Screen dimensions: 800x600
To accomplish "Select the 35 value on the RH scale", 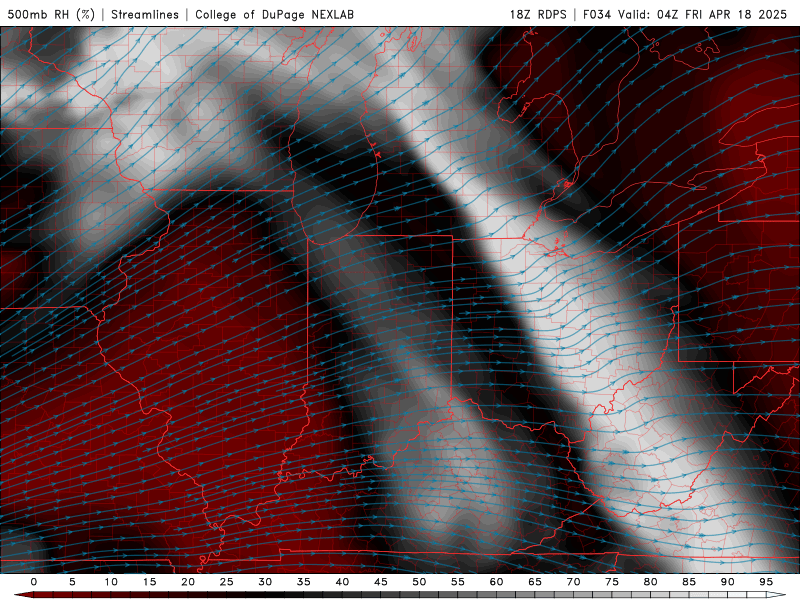I will pos(304,582).
